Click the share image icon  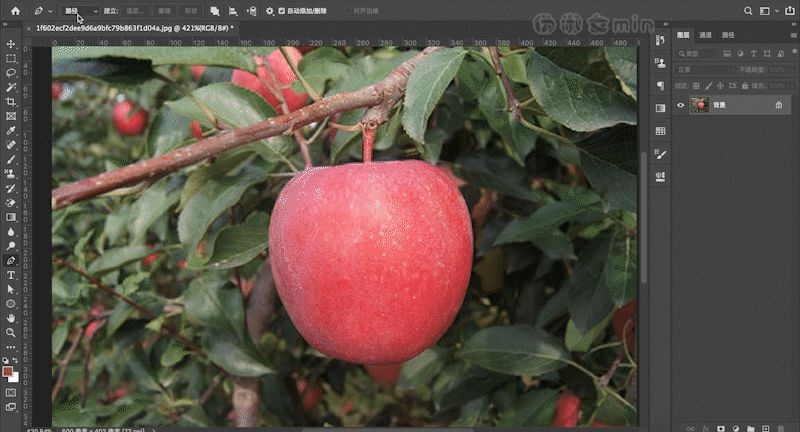790,11
